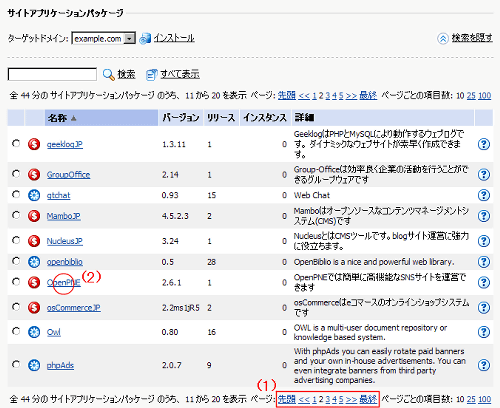
Task: Sort by the 名称 column header
Action: [101, 118]
